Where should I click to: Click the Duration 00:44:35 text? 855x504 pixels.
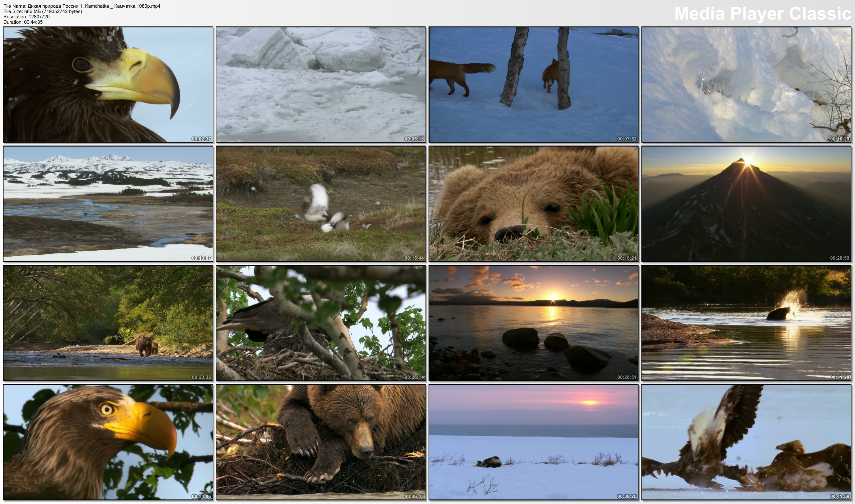[23, 22]
